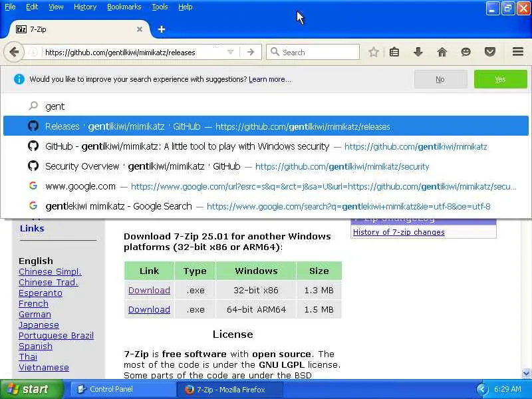Image resolution: width=532 pixels, height=399 pixels.
Task: Show bookmarks list icon
Action: point(394,53)
